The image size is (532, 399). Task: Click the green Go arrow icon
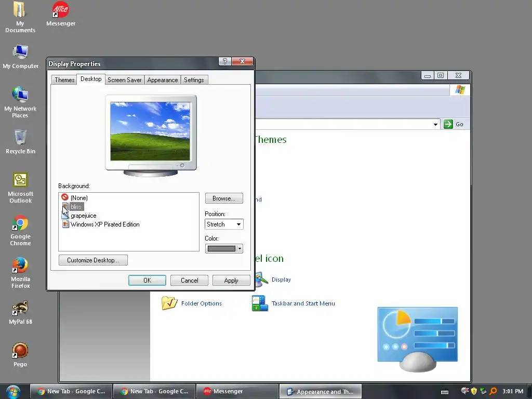click(x=448, y=124)
